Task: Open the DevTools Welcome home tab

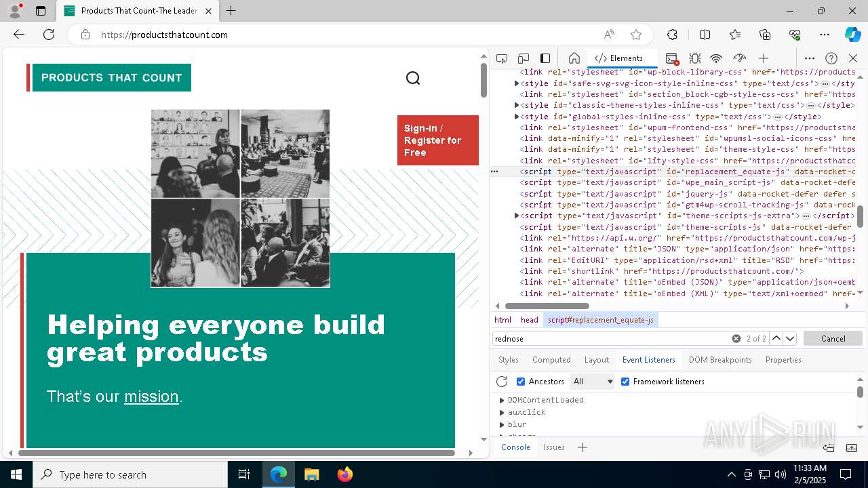Action: tap(574, 58)
